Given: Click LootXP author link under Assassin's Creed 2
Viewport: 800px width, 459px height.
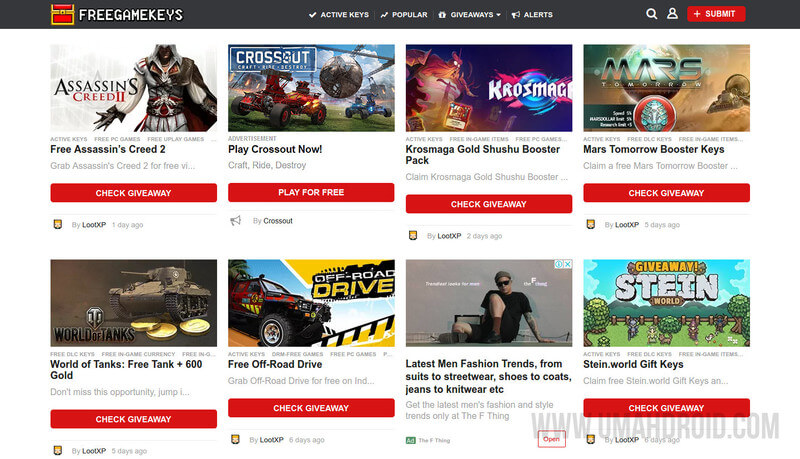Looking at the screenshot, I should (x=94, y=225).
